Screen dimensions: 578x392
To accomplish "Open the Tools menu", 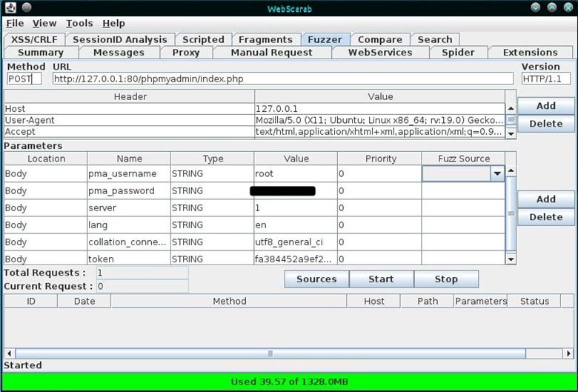I will pos(79,24).
